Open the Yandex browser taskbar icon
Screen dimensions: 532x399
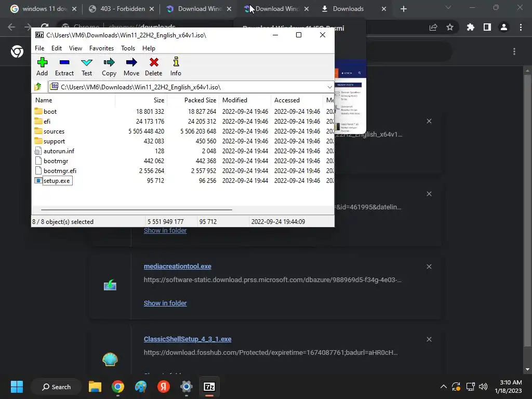[x=164, y=387]
